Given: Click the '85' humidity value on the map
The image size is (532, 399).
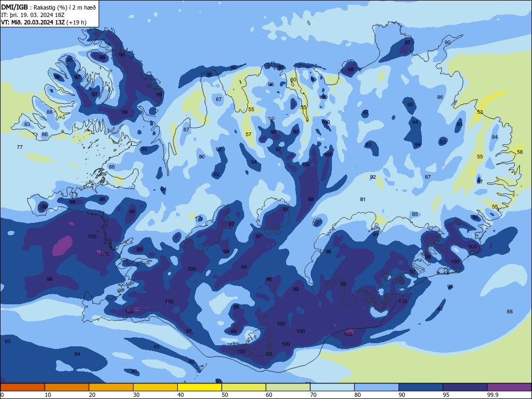Looking at the screenshot, I should (415, 214).
